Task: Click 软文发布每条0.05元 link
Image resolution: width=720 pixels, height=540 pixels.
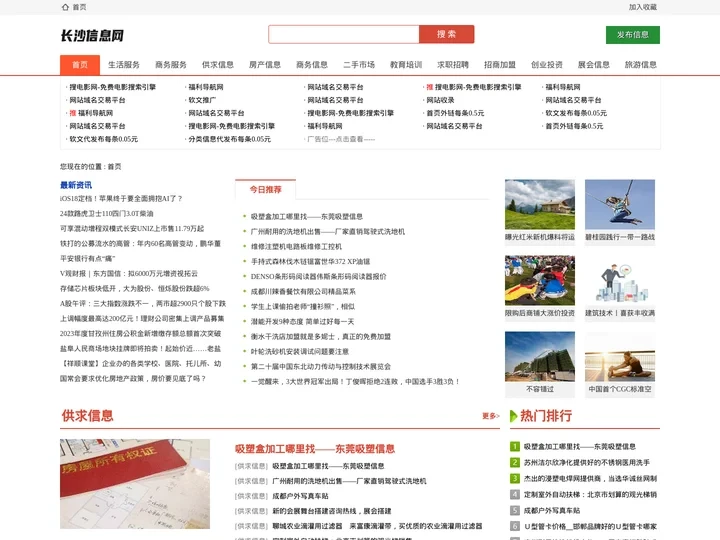Action: pyautogui.click(x=576, y=113)
